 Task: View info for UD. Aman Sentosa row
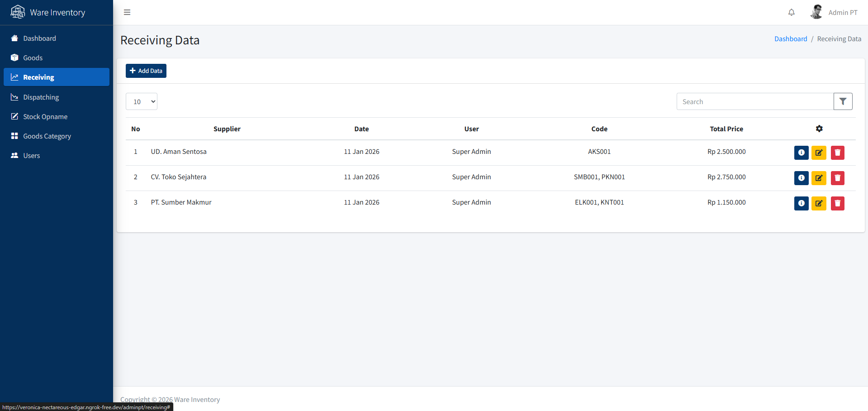pyautogui.click(x=801, y=153)
